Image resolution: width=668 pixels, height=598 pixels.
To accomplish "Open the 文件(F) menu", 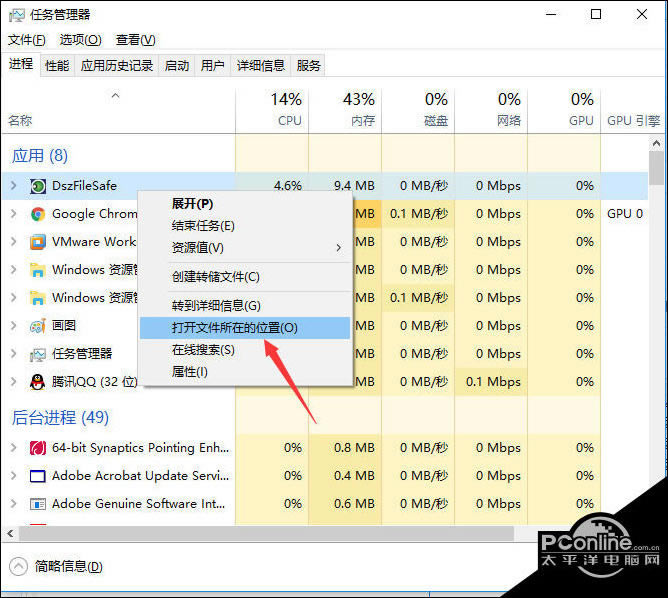I will pyautogui.click(x=27, y=40).
